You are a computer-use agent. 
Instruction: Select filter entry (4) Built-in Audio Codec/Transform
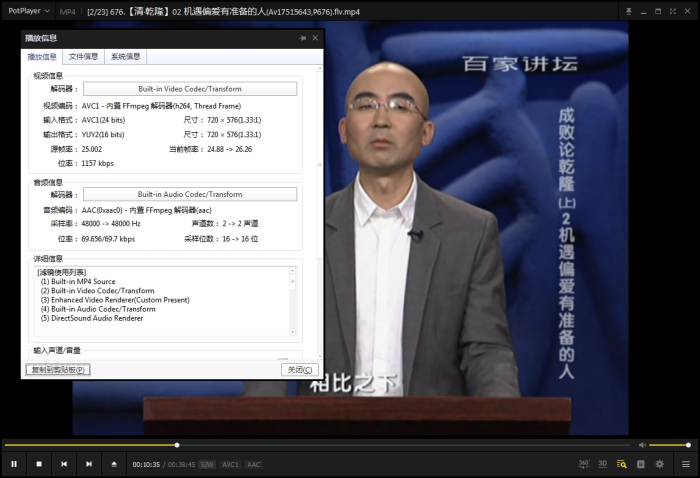click(98, 309)
